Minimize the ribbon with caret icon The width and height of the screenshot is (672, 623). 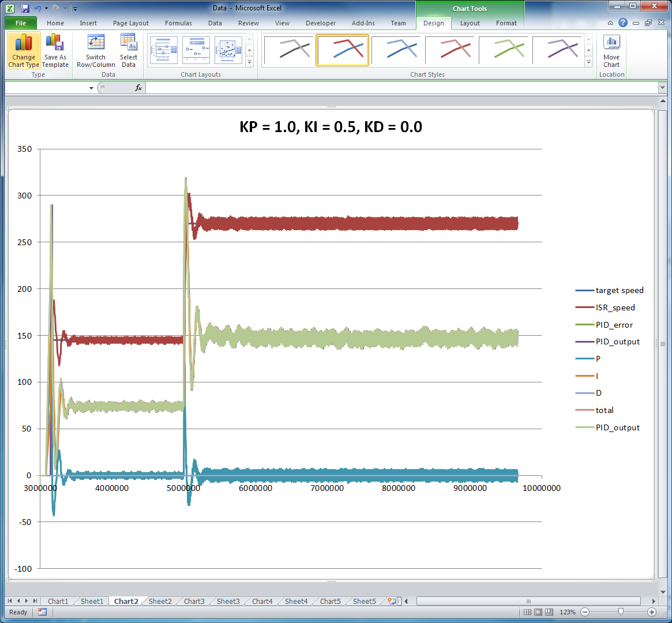point(610,23)
